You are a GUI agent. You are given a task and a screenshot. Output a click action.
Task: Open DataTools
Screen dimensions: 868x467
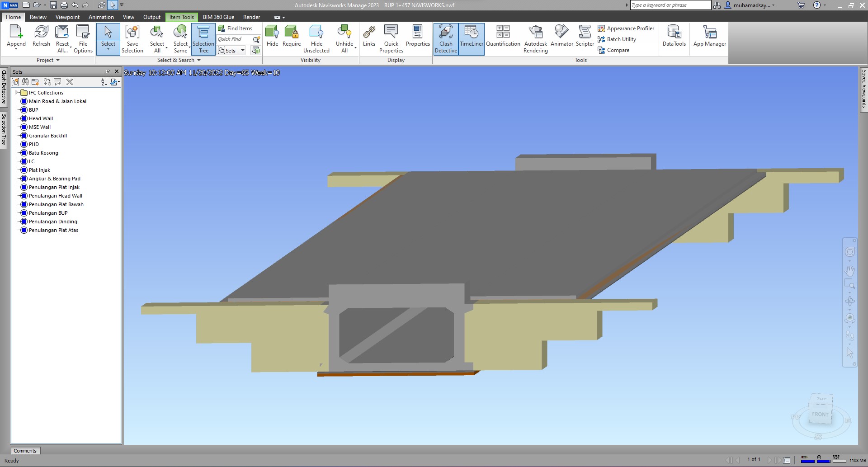coord(674,36)
